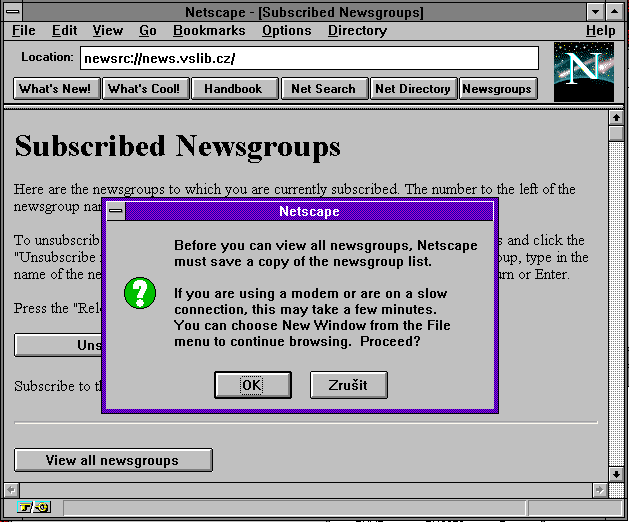The height and width of the screenshot is (522, 629).
Task: Click the vertical scrollbar thumb
Action: (616, 133)
